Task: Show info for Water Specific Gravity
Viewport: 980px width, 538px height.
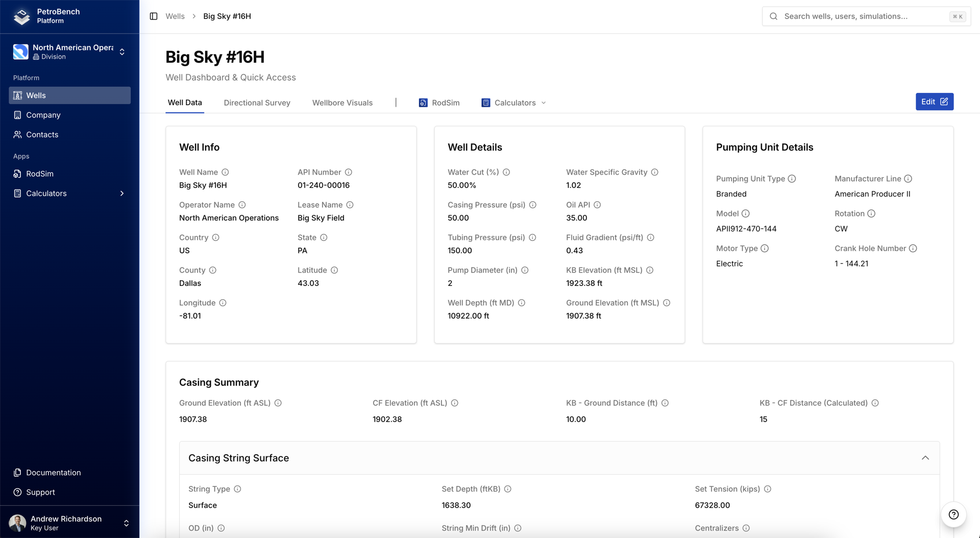Action: [x=654, y=173]
